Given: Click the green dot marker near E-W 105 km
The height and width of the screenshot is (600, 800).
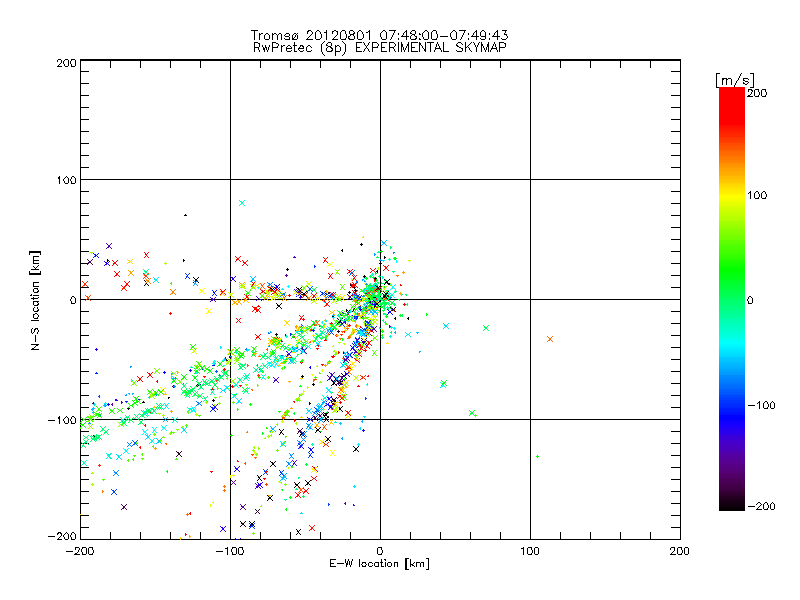Looking at the screenshot, I should [x=537, y=457].
